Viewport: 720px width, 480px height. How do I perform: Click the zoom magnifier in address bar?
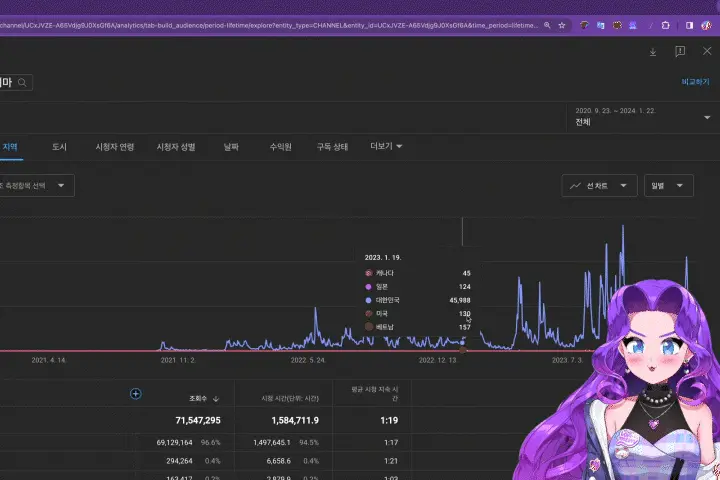547,26
